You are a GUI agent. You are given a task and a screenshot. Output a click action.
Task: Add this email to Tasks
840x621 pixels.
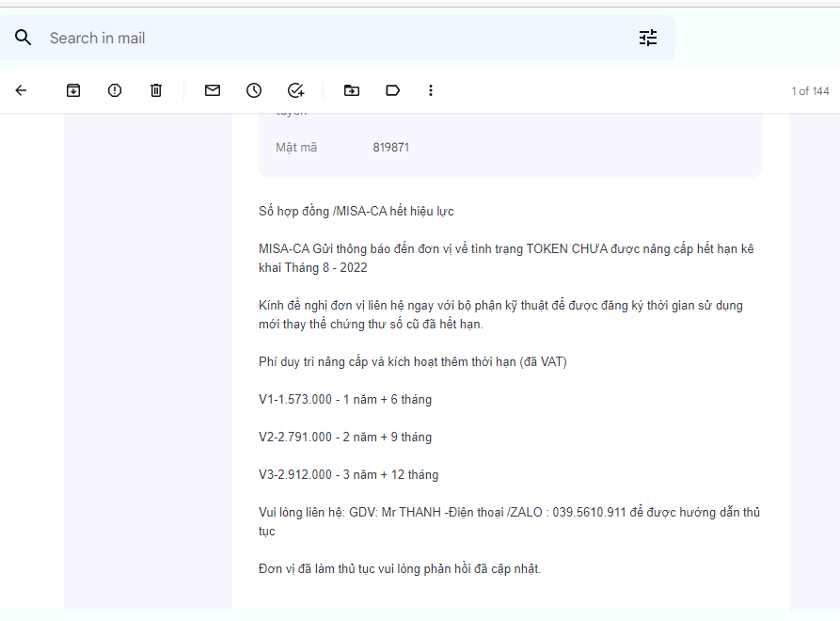pos(295,90)
